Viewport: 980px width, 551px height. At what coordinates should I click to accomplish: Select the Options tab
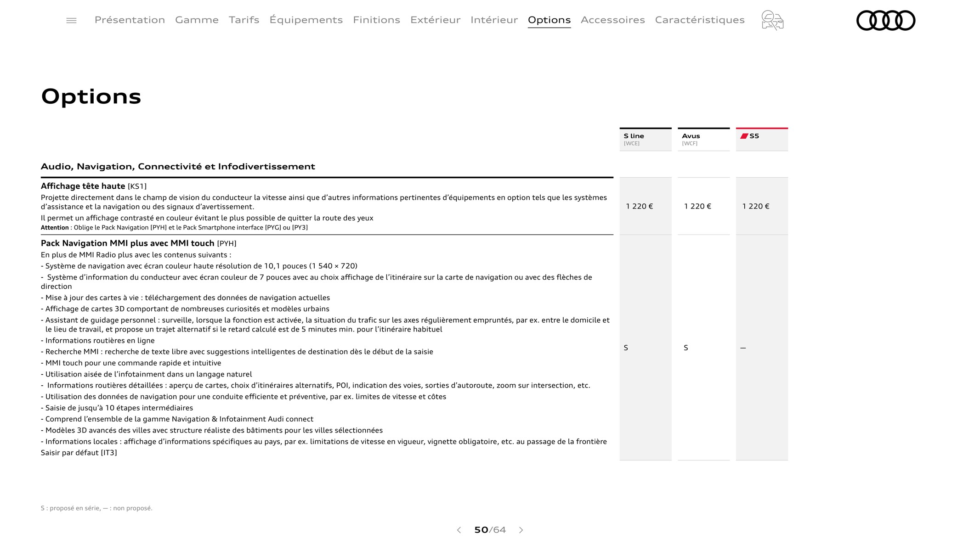pyautogui.click(x=549, y=20)
